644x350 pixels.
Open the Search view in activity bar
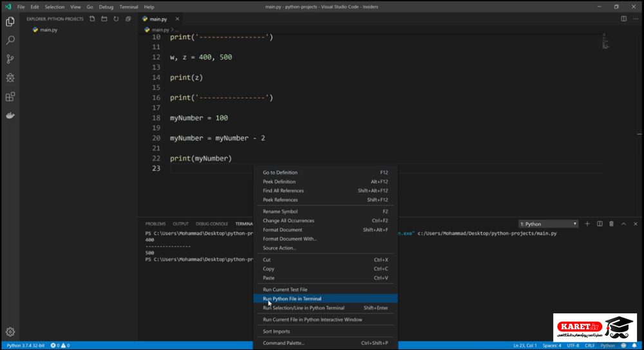pyautogui.click(x=10, y=40)
